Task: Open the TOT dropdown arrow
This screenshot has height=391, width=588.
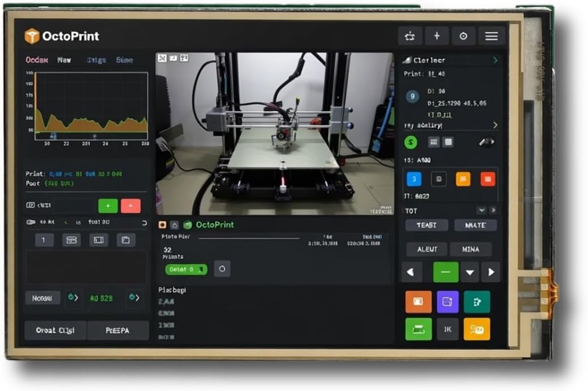Action: [482, 210]
